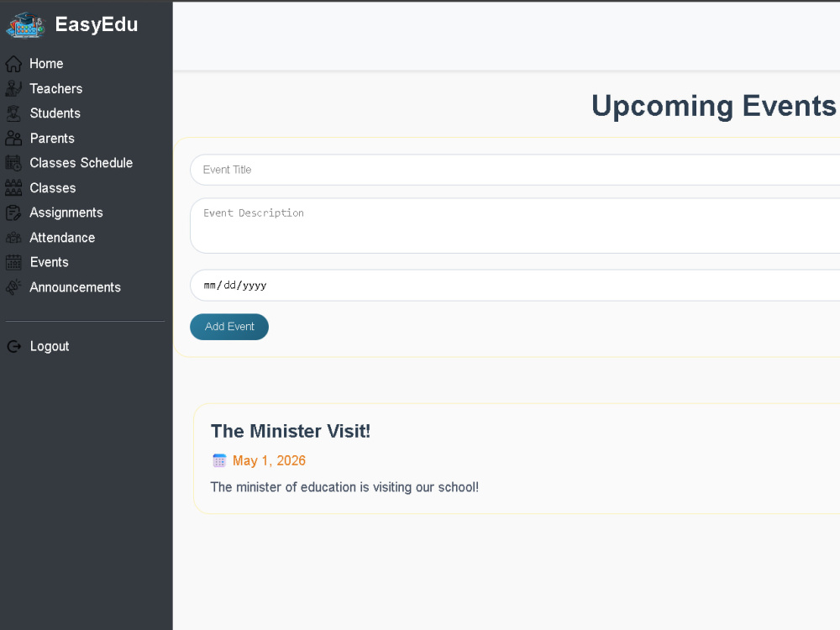Viewport: 840px width, 630px height.
Task: Click calendar icon beside May 1, 2026
Action: tap(219, 460)
